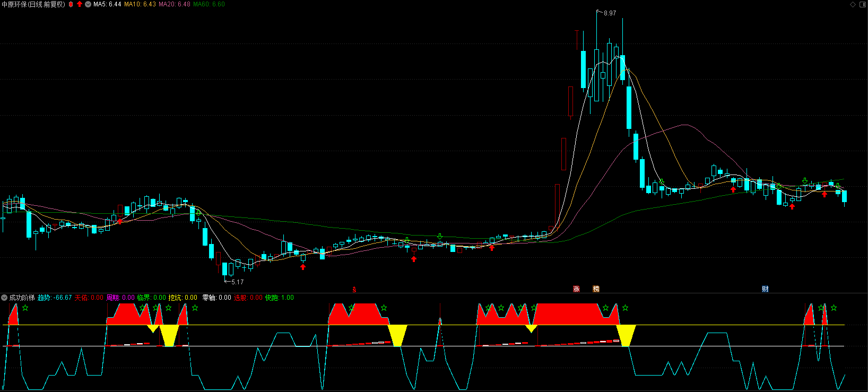Viewport: 868px width, 392px height.
Task: Click the 挖坑: 0.00 value
Action: click(183, 298)
